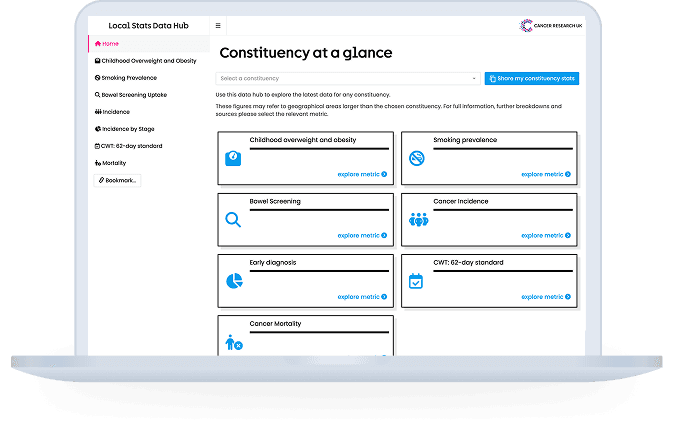Click the people icon in Cancer Incidence card
Image resolution: width=674 pixels, height=427 pixels.
(418, 220)
